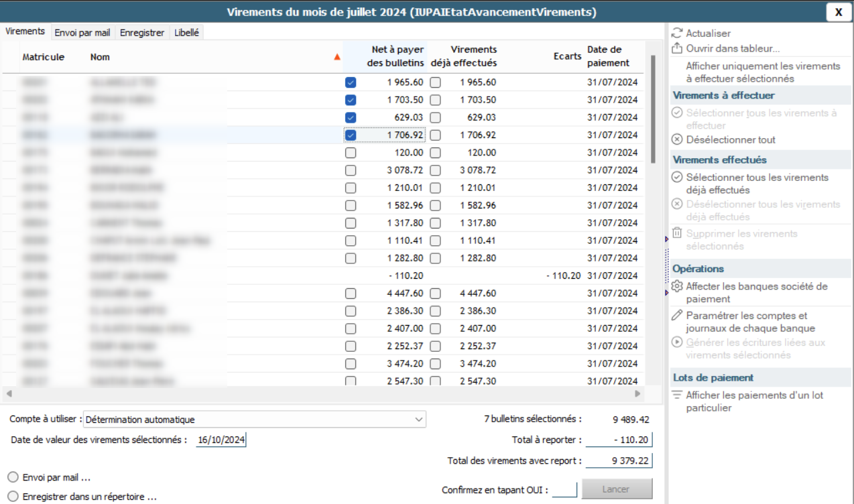Click the Actualiser refresh icon

677,33
